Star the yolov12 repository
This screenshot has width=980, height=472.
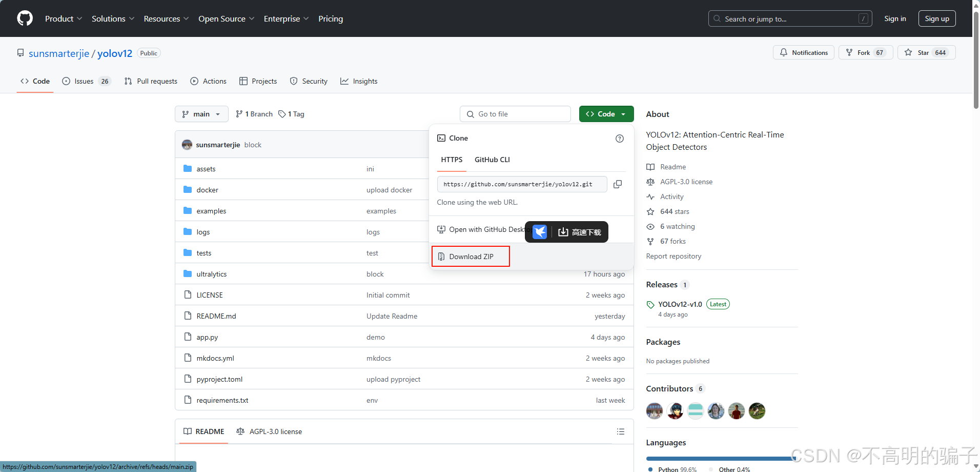click(926, 52)
